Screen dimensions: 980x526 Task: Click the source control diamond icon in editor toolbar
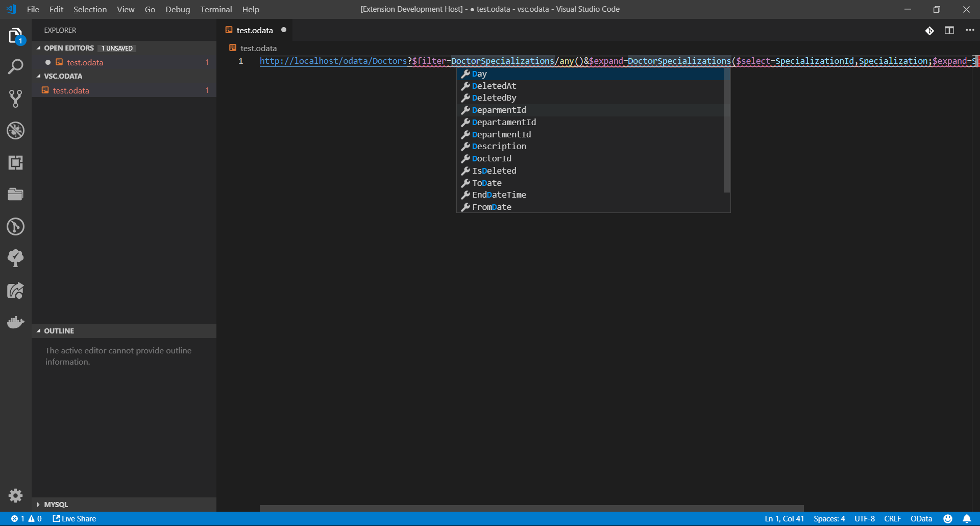pyautogui.click(x=929, y=31)
